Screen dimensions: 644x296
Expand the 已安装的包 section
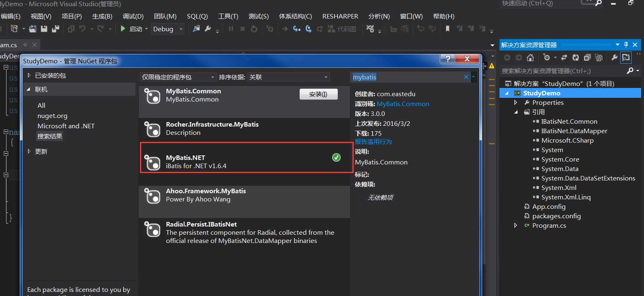click(x=29, y=75)
